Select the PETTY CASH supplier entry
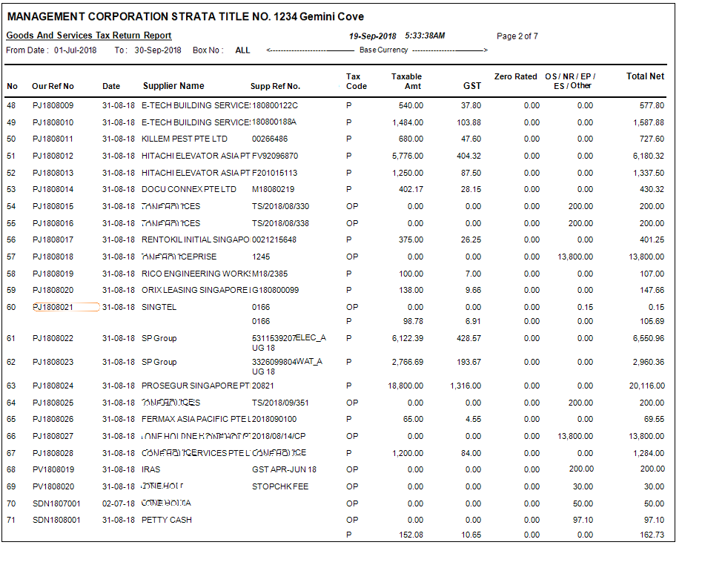This screenshot has height=588, width=702. point(167,520)
